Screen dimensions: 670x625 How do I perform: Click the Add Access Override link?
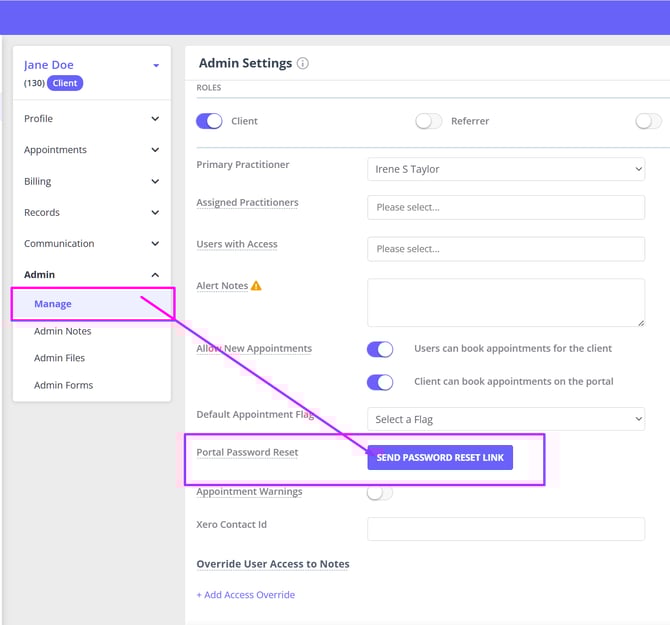[246, 595]
